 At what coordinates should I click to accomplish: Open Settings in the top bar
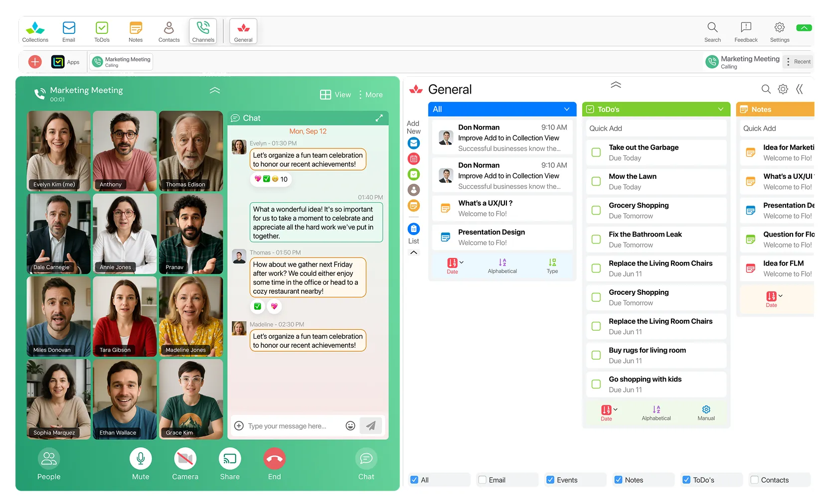tap(780, 31)
